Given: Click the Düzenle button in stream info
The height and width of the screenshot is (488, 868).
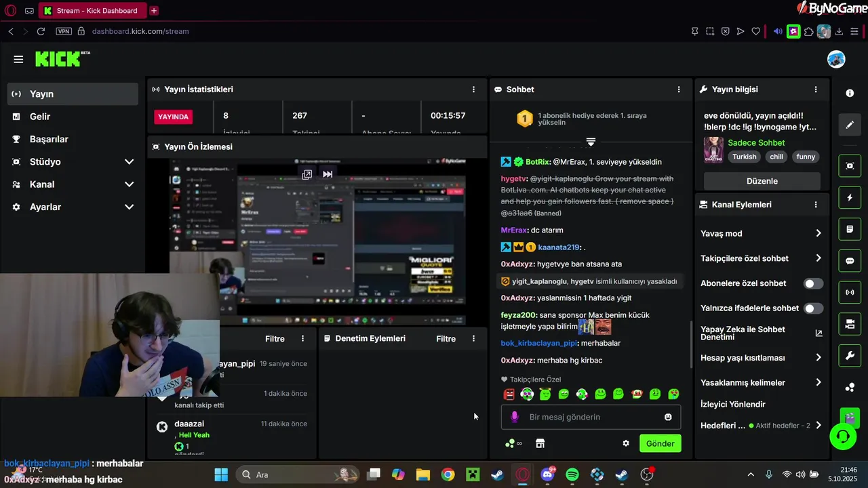Looking at the screenshot, I should point(762,181).
